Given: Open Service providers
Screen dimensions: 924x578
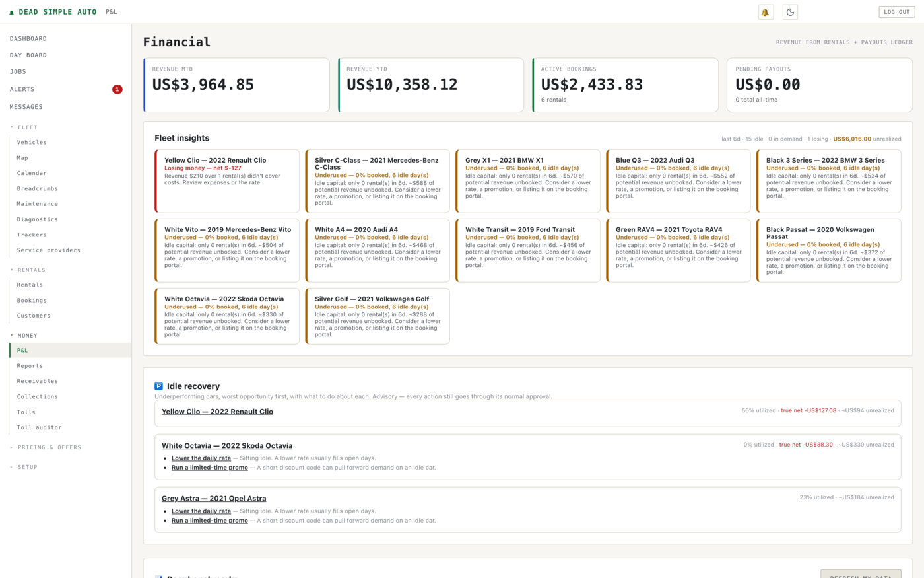Looking at the screenshot, I should pyautogui.click(x=70, y=250).
